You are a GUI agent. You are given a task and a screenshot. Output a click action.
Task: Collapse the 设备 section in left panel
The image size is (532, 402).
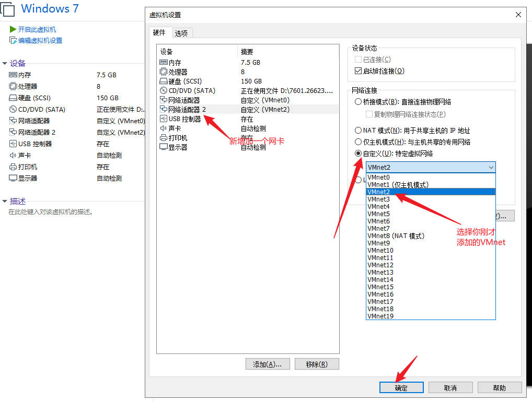[5, 63]
